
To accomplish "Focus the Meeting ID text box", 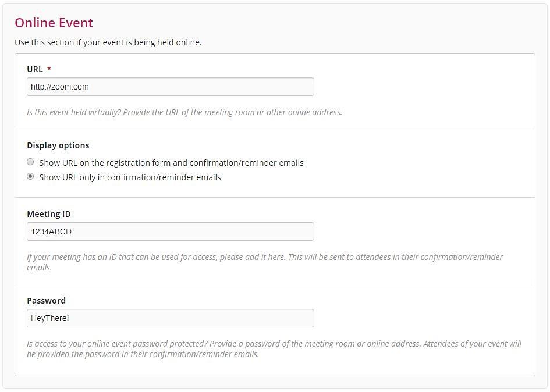I will pos(171,231).
